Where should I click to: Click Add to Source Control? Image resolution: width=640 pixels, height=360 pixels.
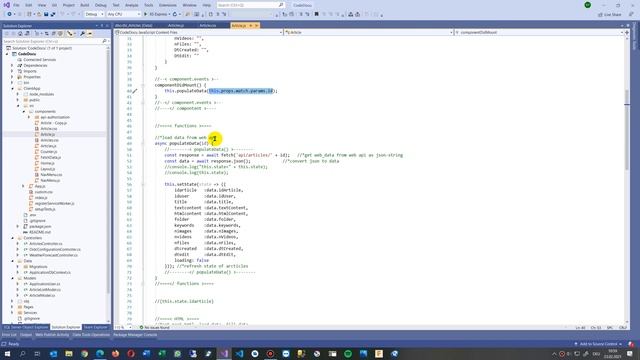point(598,344)
